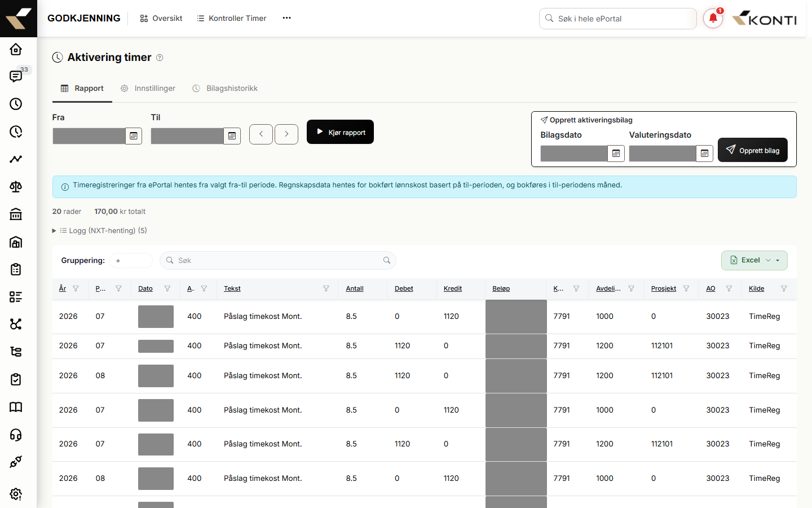This screenshot has height=508, width=812.
Task: Switch to the Bilagshistorikk tab
Action: tap(225, 89)
